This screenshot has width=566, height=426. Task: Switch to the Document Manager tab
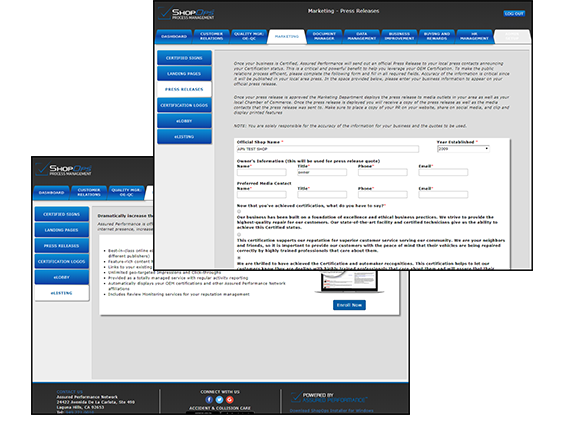(x=324, y=36)
